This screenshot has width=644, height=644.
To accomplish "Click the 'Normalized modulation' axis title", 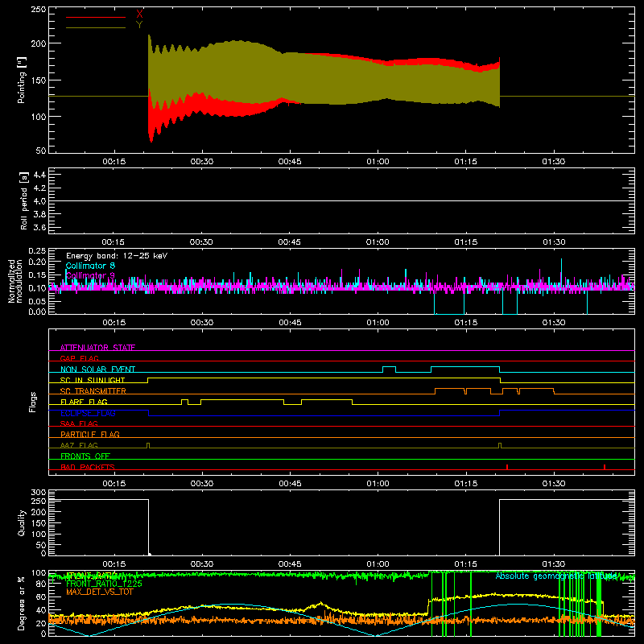I will (x=15, y=281).
